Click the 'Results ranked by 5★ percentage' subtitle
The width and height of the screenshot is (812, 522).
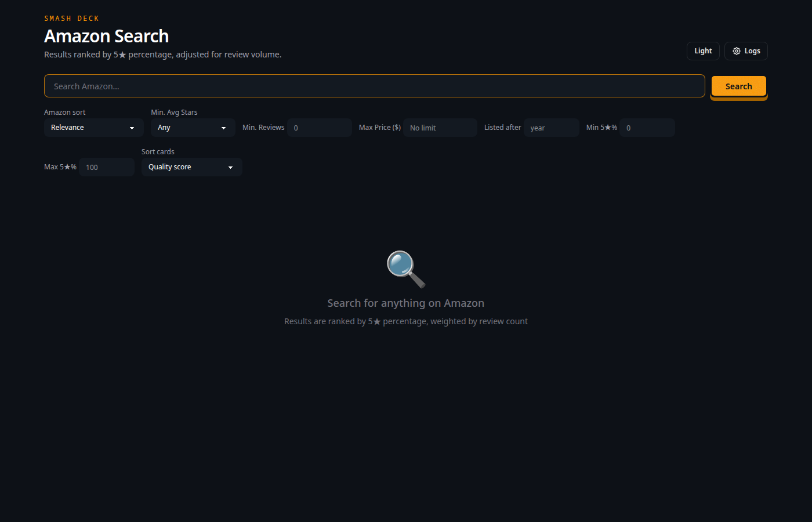(x=163, y=55)
